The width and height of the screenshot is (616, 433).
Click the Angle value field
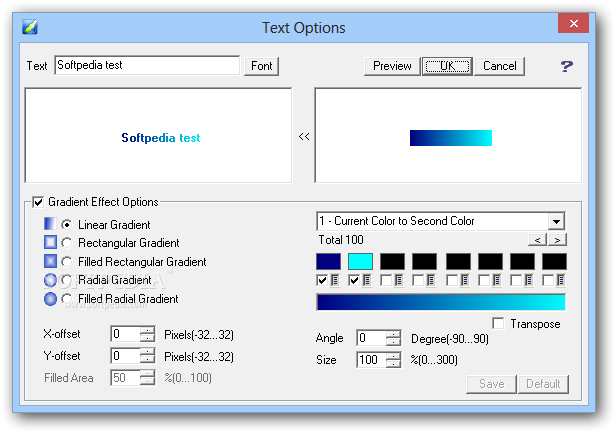[x=371, y=338]
